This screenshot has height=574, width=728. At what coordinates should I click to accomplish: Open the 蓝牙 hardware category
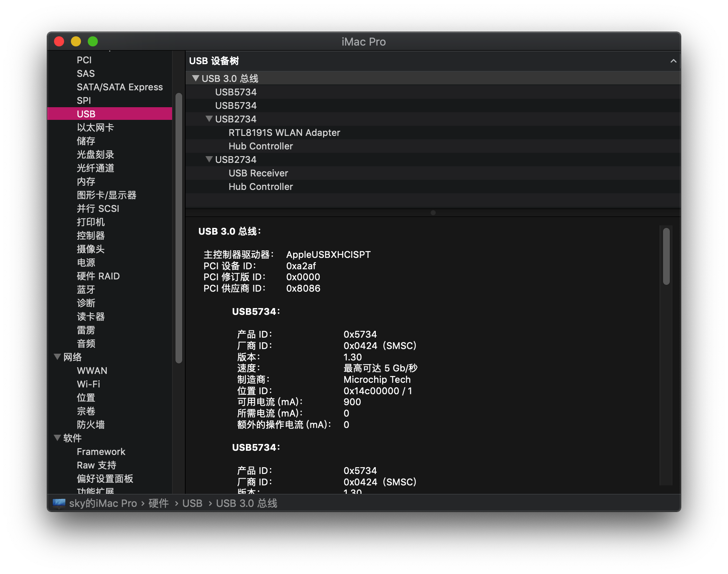pyautogui.click(x=86, y=290)
